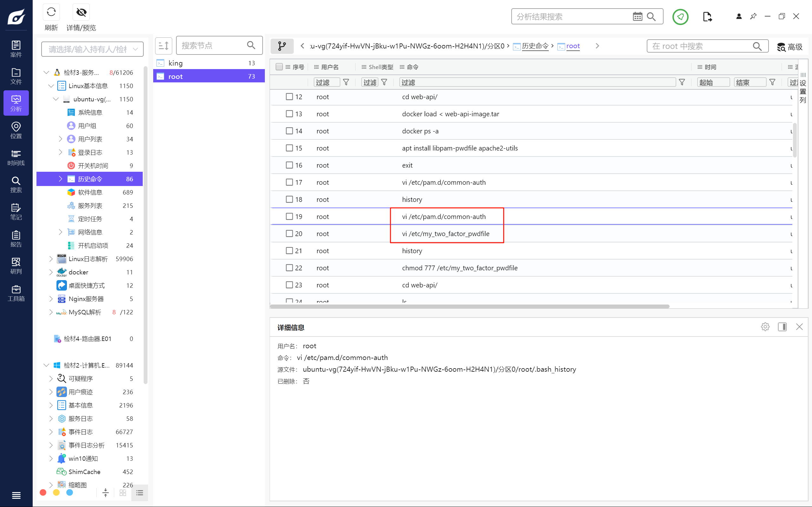This screenshot has width=812, height=507.
Task: Click the 历史命令 breadcrumb link
Action: (535, 46)
